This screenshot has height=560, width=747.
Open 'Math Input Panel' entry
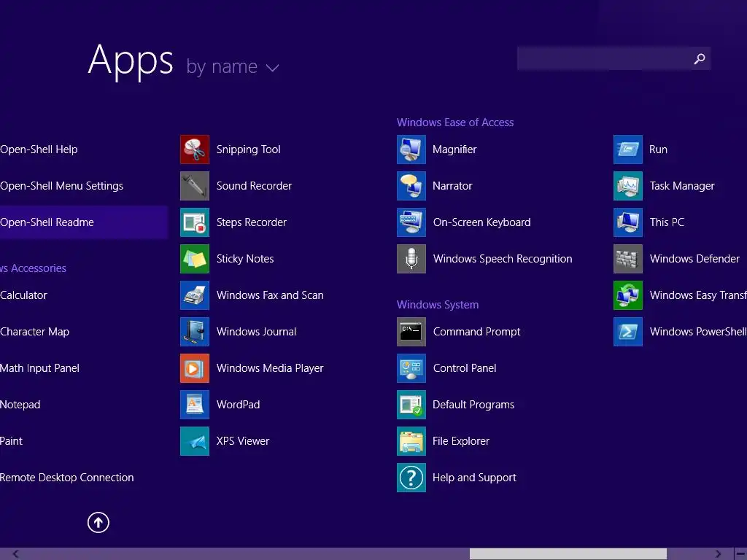tap(39, 368)
